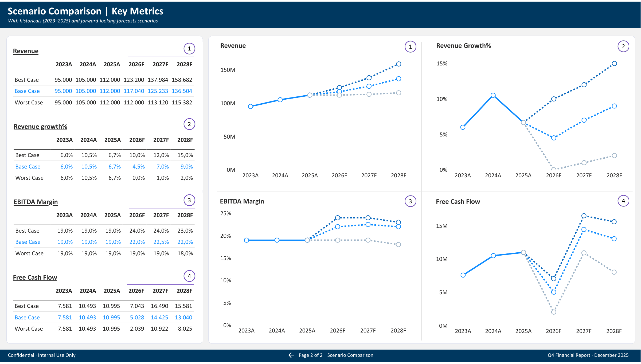Image resolution: width=641 pixels, height=364 pixels.
Task: Select the 136.504 Base Case revenue cell
Action: 182,91
